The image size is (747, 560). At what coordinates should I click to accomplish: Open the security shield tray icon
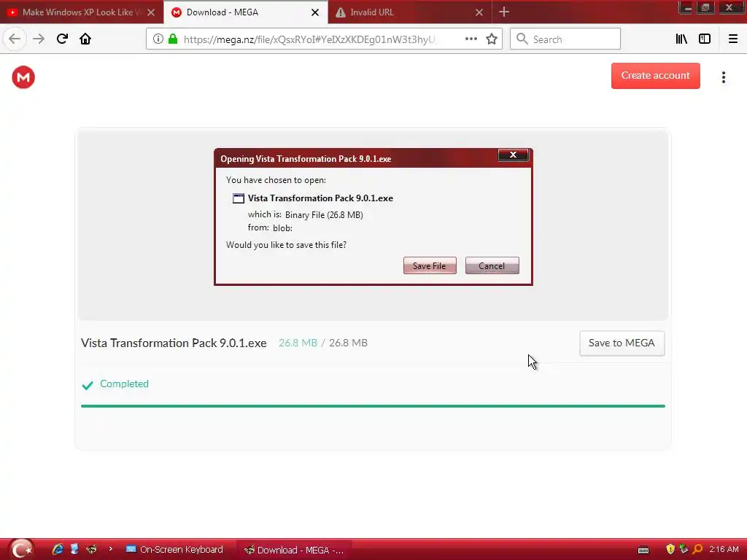(x=670, y=550)
